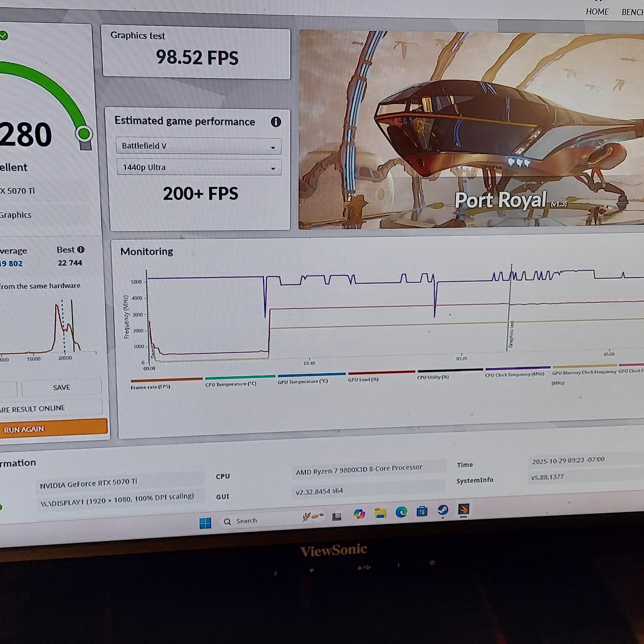Click the Monitoring panel heading
This screenshot has width=644, height=644.
click(x=147, y=251)
